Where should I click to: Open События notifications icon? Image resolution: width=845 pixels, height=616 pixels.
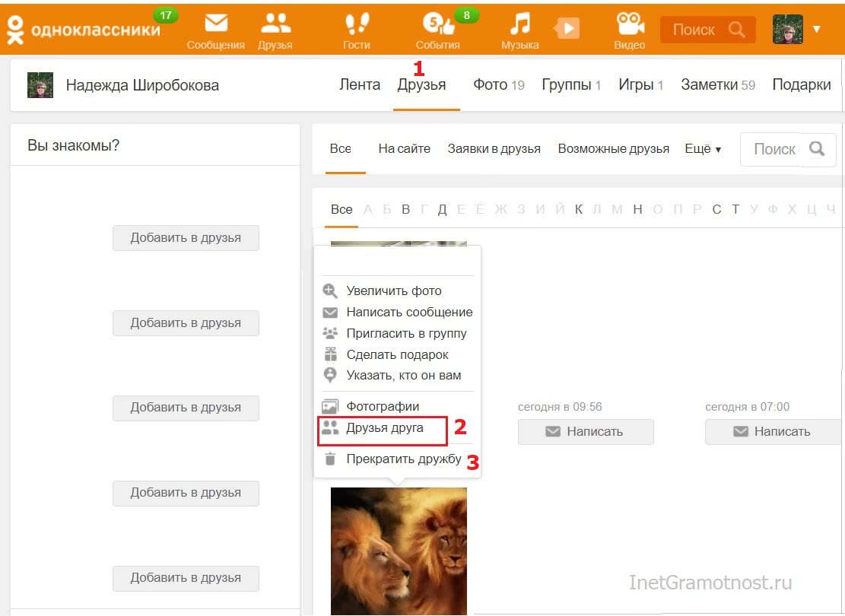[437, 26]
